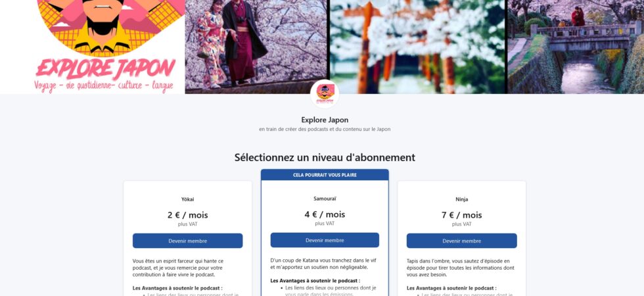Open the canal bridge cherry blossom photo

click(x=576, y=47)
